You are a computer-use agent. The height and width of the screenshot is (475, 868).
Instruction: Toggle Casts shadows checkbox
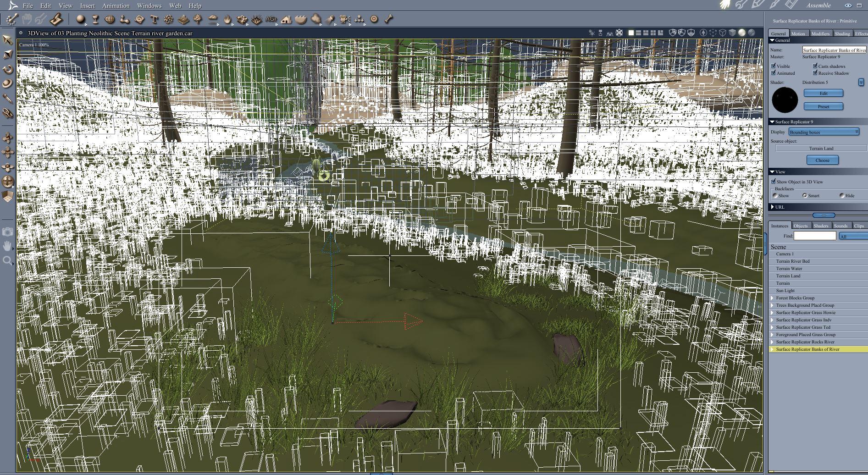[x=815, y=66]
